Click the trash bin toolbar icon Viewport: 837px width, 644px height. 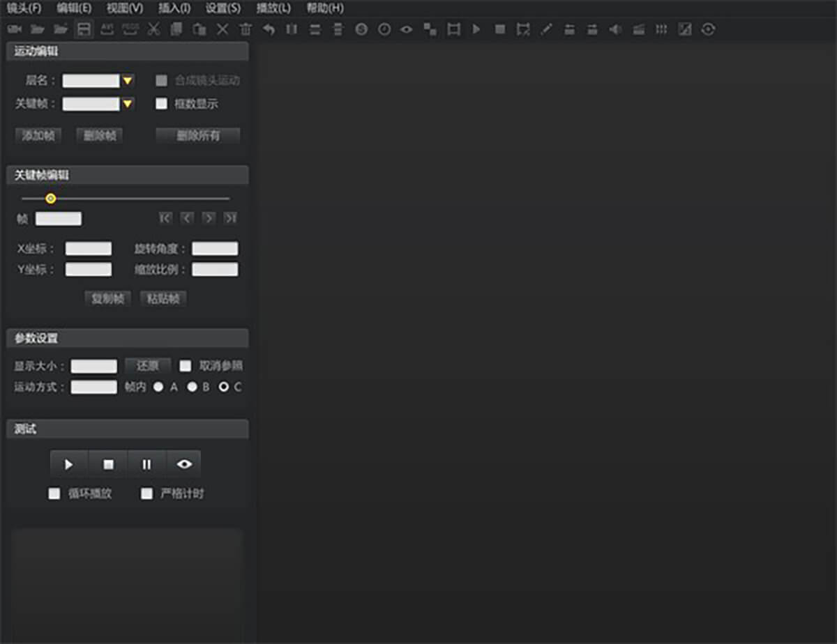(246, 29)
